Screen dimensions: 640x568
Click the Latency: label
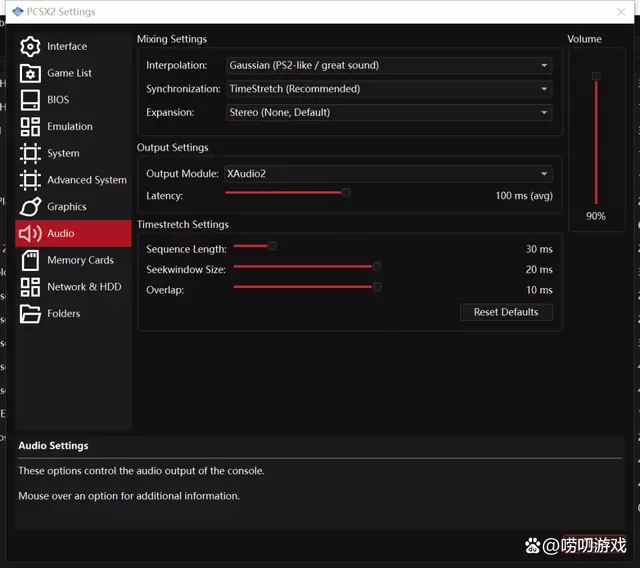(x=164, y=196)
